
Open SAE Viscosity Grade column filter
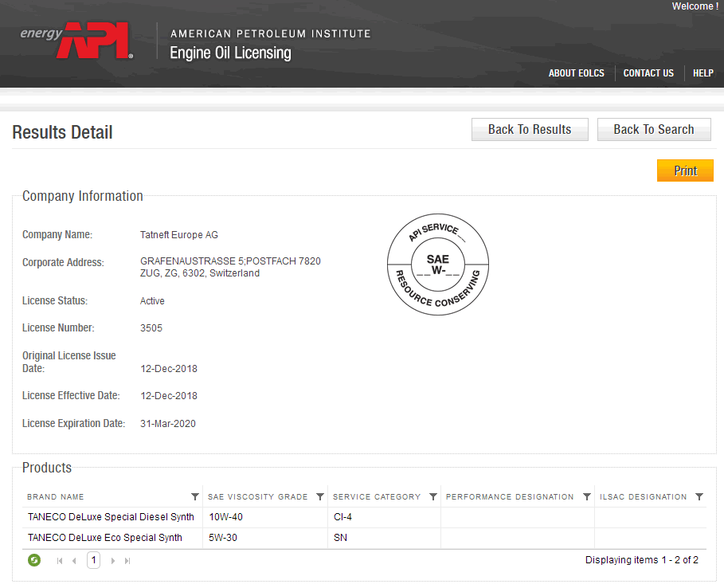[320, 496]
